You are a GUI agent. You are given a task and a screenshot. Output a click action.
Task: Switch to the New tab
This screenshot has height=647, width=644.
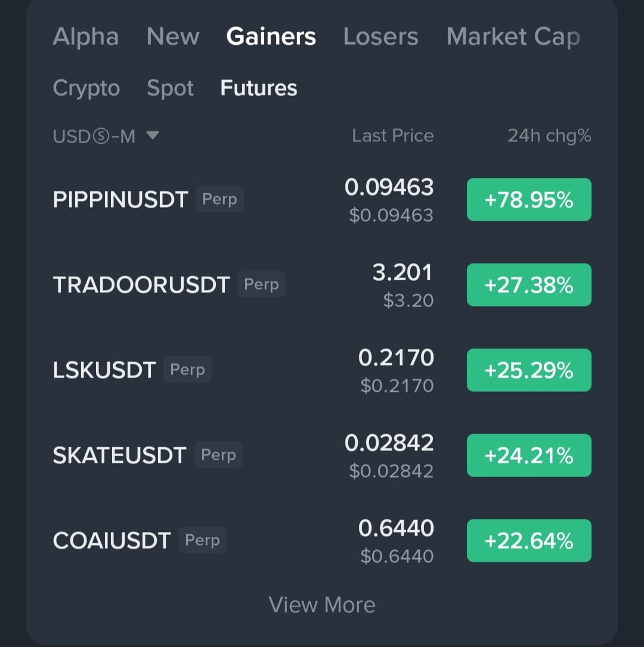coord(173,37)
